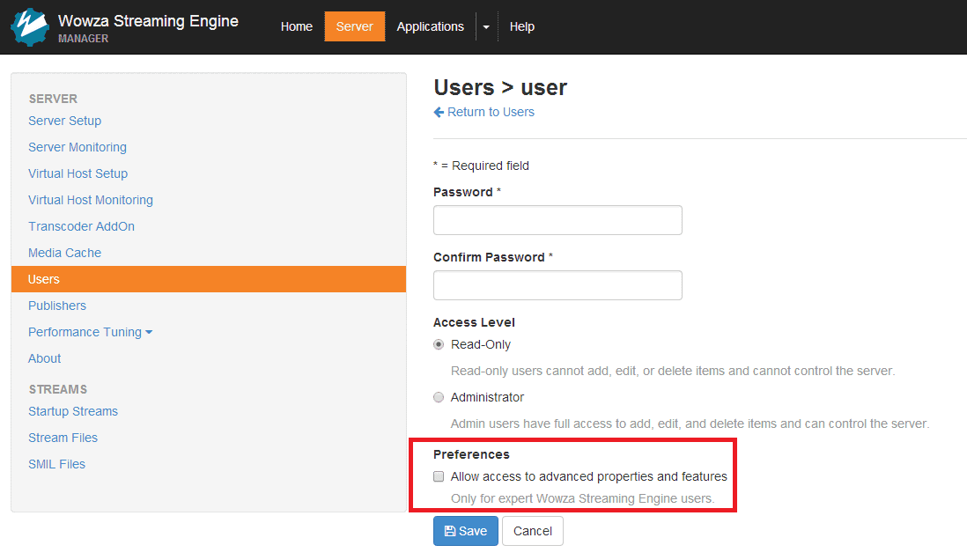Click the Wowza Streaming Engine logo icon
This screenshot has width=967, height=560.
[30, 27]
